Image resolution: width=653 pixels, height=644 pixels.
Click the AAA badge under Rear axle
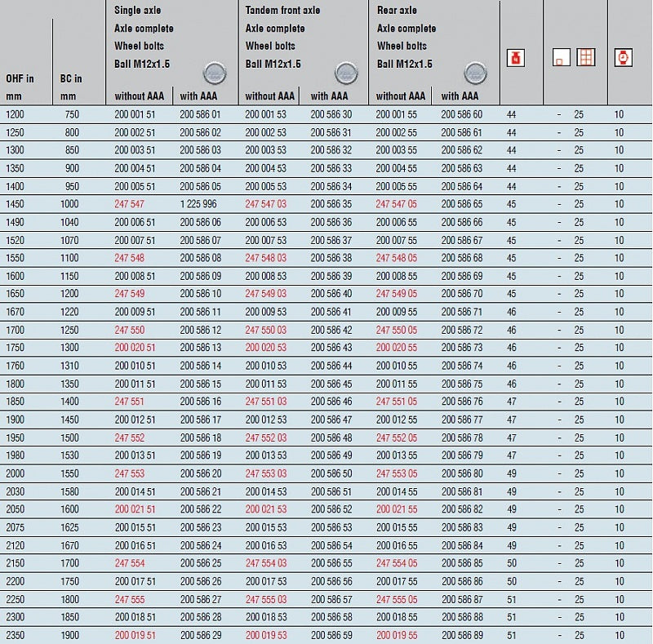(x=477, y=73)
